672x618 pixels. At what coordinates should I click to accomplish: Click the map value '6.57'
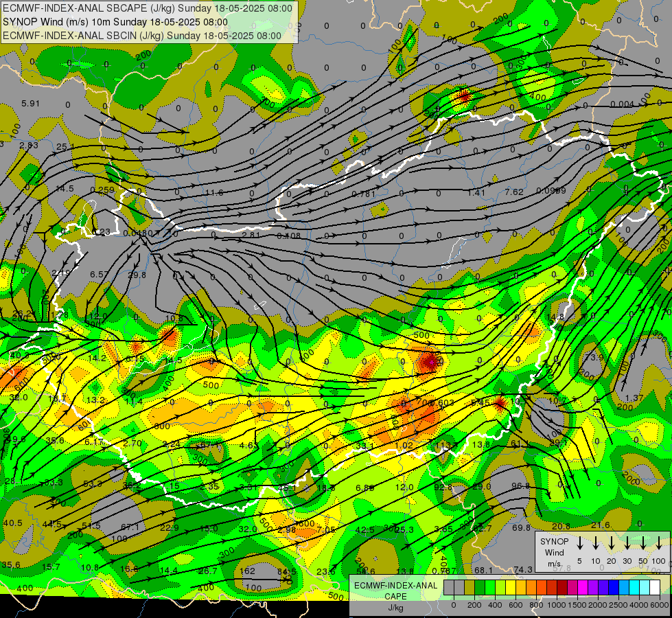99,274
